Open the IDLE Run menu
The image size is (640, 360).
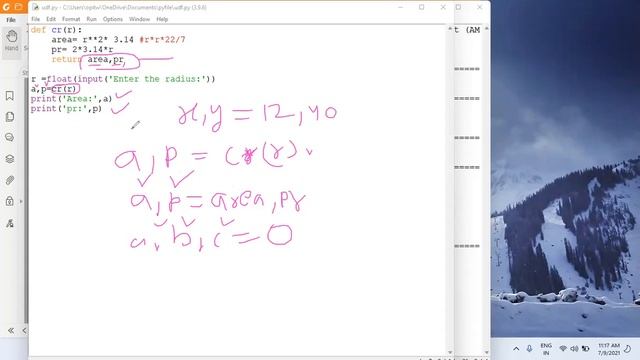click(x=91, y=19)
